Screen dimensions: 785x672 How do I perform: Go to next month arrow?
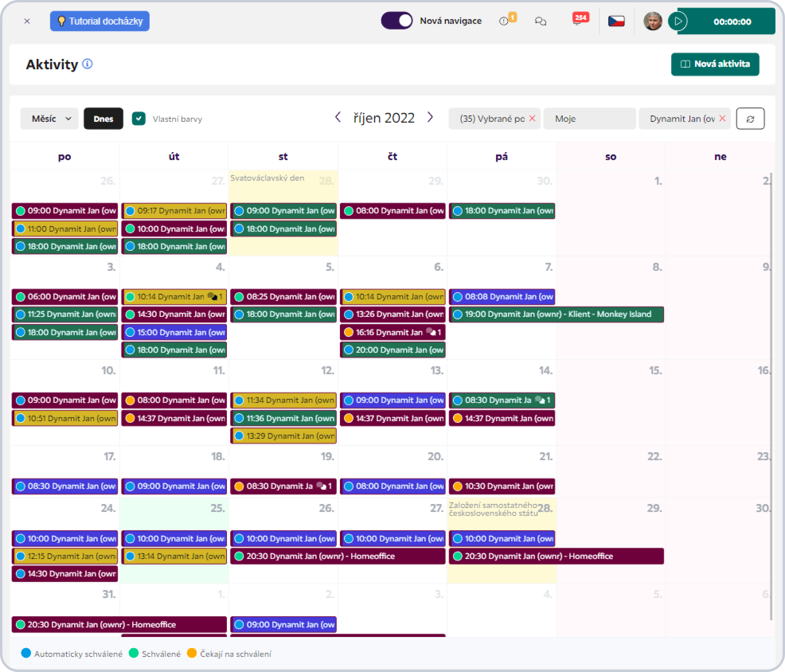pyautogui.click(x=430, y=117)
